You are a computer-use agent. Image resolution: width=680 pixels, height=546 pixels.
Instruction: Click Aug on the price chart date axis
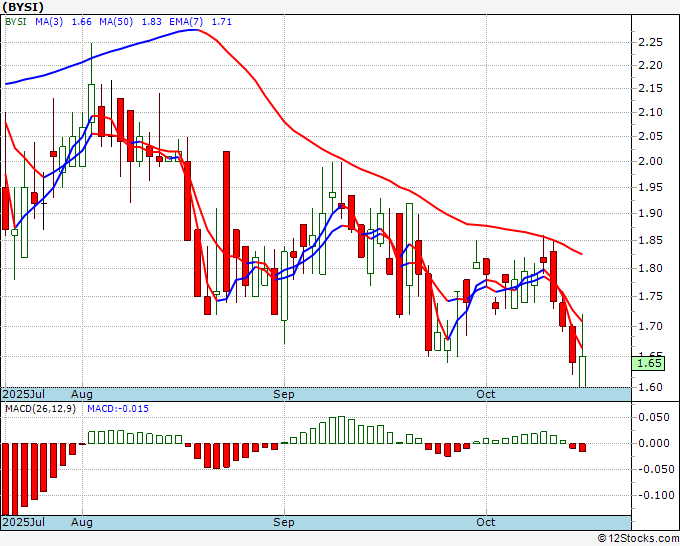tap(82, 394)
